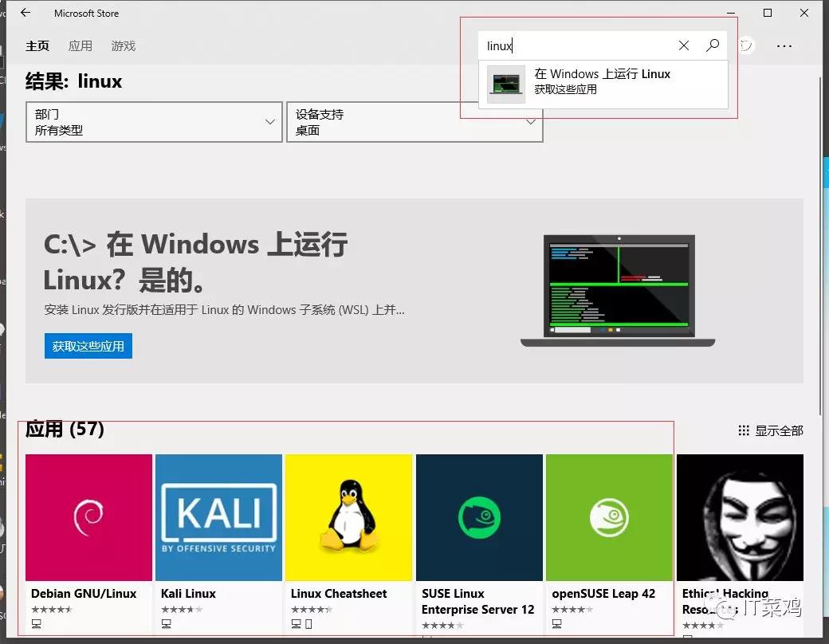Open the Debian GNU/Linux app tile
Screen dimensions: 829x644
pyautogui.click(x=88, y=518)
